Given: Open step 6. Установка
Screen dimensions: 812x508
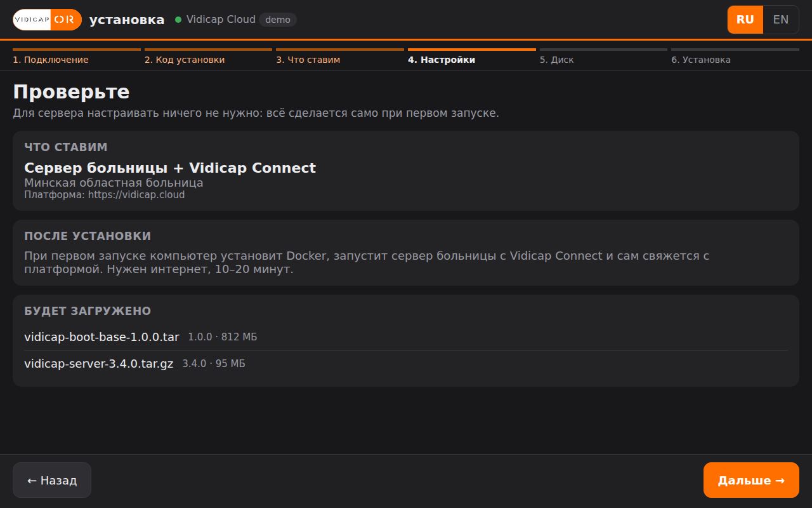Looking at the screenshot, I should point(735,57).
